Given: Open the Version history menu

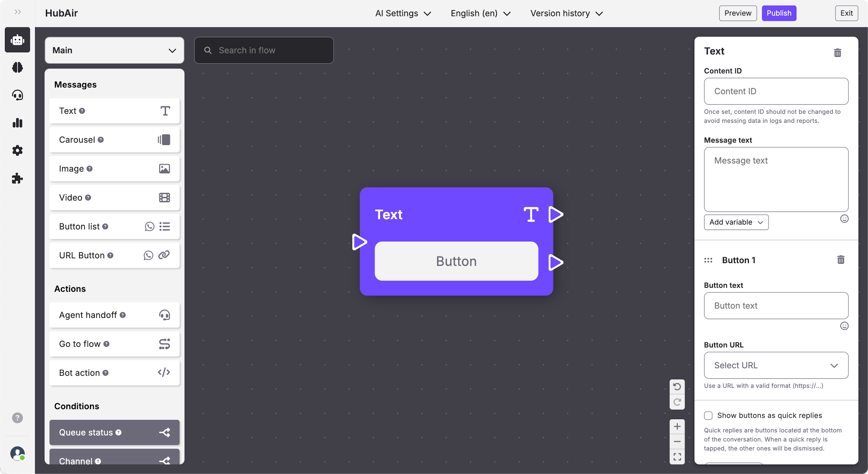Looking at the screenshot, I should coord(566,13).
